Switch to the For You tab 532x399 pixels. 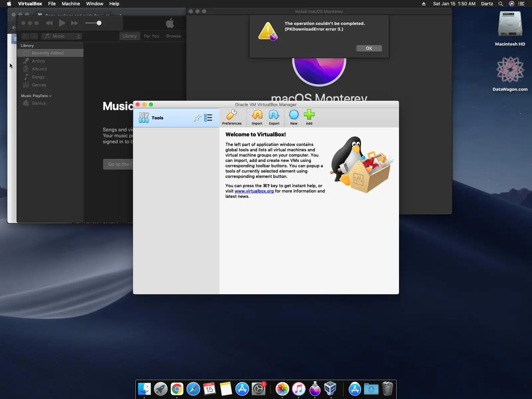coord(151,36)
